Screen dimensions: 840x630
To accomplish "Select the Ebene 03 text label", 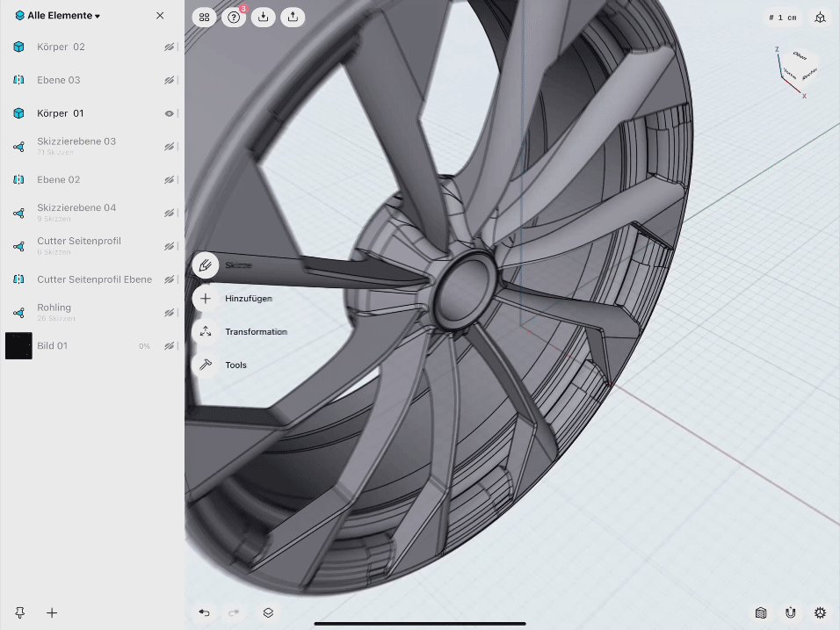I will 58,80.
